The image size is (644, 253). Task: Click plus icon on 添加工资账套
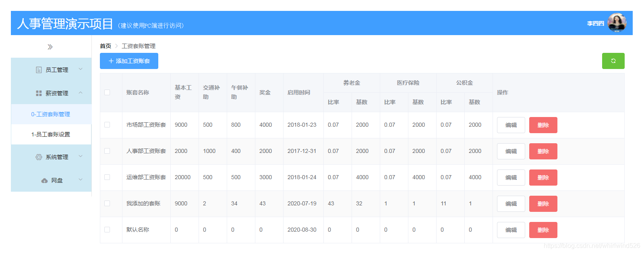pyautogui.click(x=111, y=61)
